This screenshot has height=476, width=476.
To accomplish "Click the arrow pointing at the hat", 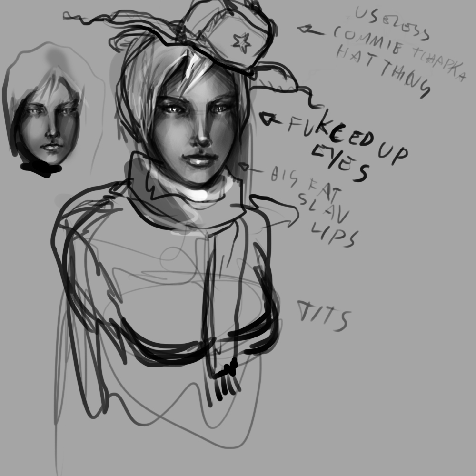I will [309, 30].
